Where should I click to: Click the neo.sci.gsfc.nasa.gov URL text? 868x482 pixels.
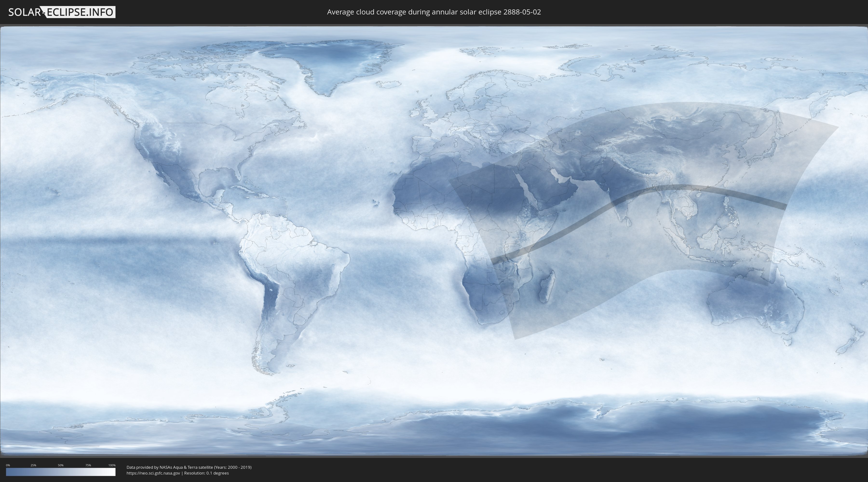pyautogui.click(x=153, y=473)
